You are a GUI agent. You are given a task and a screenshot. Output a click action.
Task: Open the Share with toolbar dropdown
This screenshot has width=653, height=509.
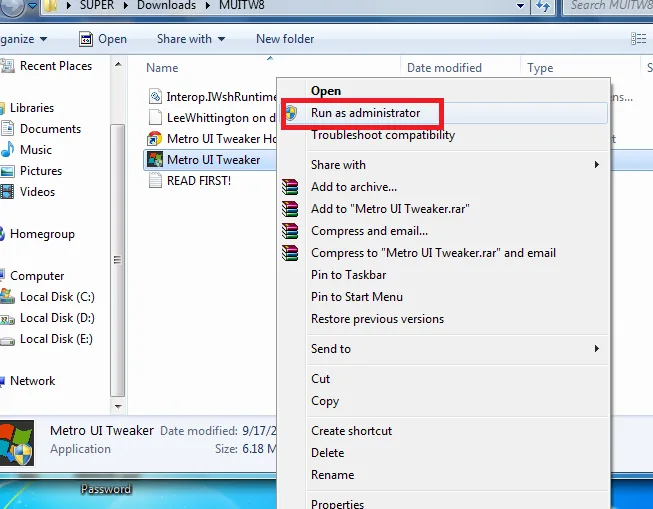(191, 39)
